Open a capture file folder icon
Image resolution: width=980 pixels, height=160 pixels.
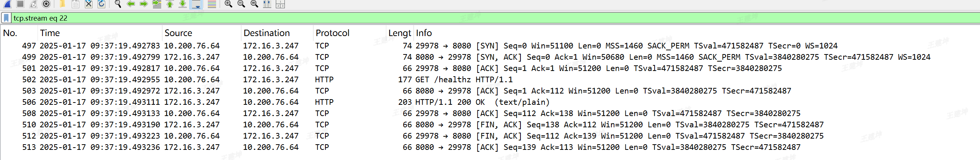(x=62, y=4)
